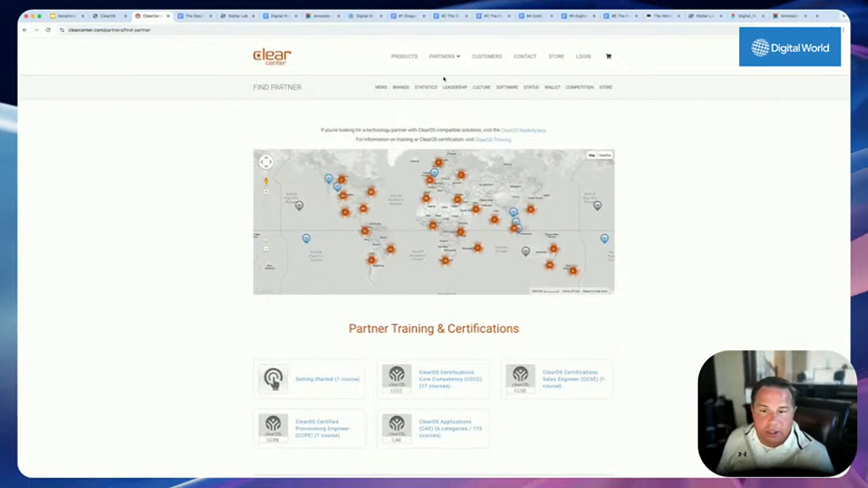Go to the Customers page
This screenshot has width=868, height=488.
pos(486,57)
